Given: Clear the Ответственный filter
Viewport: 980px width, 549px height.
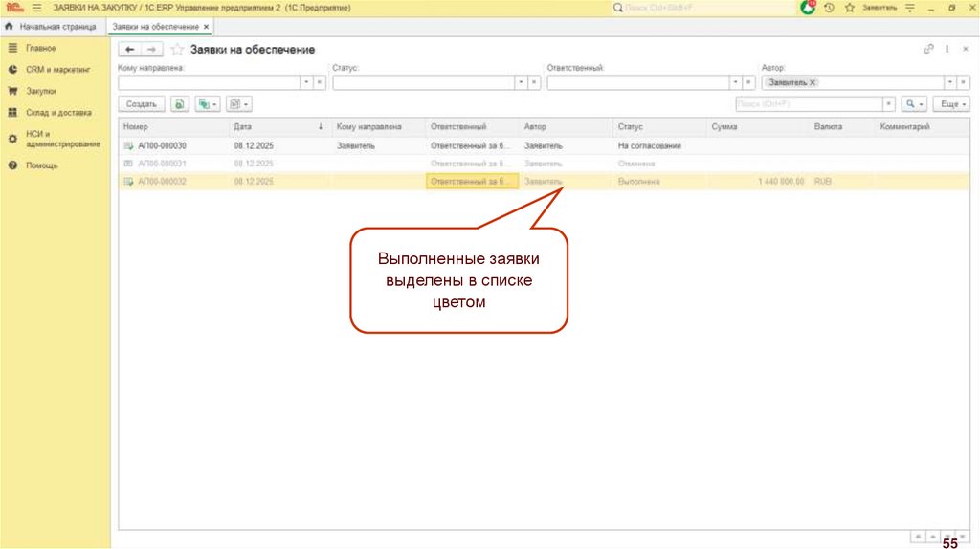Looking at the screenshot, I should tap(748, 82).
